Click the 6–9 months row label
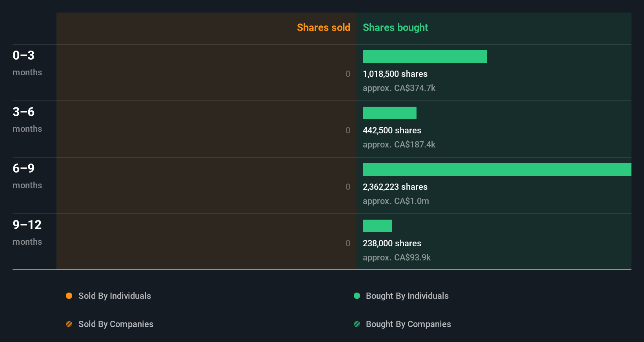 tap(27, 176)
